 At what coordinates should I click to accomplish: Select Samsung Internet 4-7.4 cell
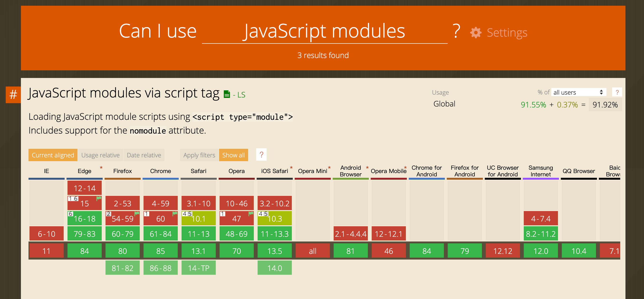coord(541,218)
